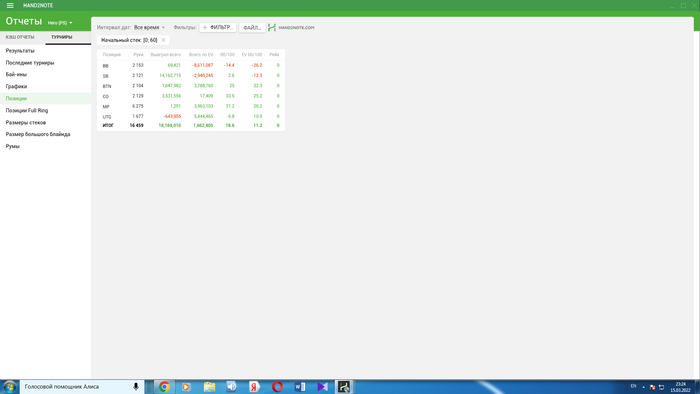
Task: Sort by the Выиграл всего column header
Action: coord(166,54)
